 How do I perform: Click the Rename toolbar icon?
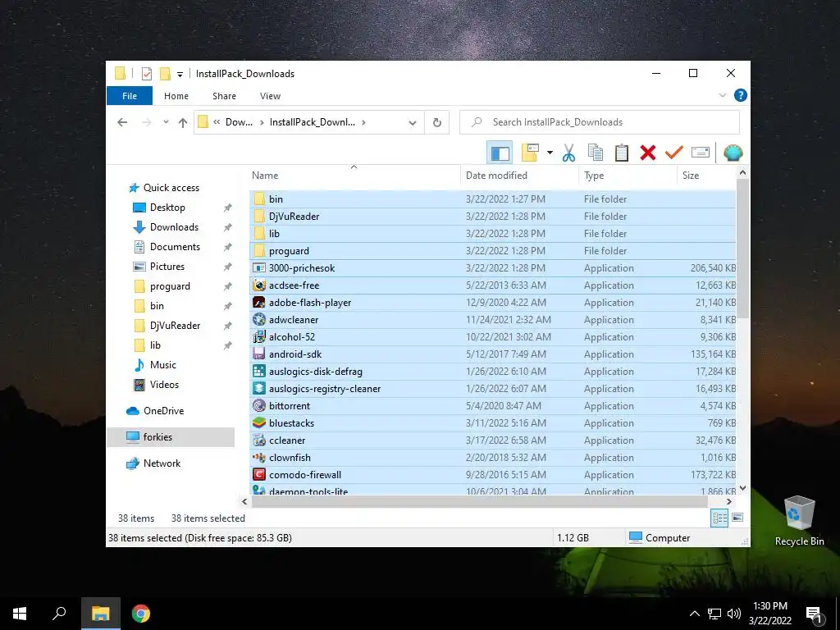pyautogui.click(x=701, y=153)
